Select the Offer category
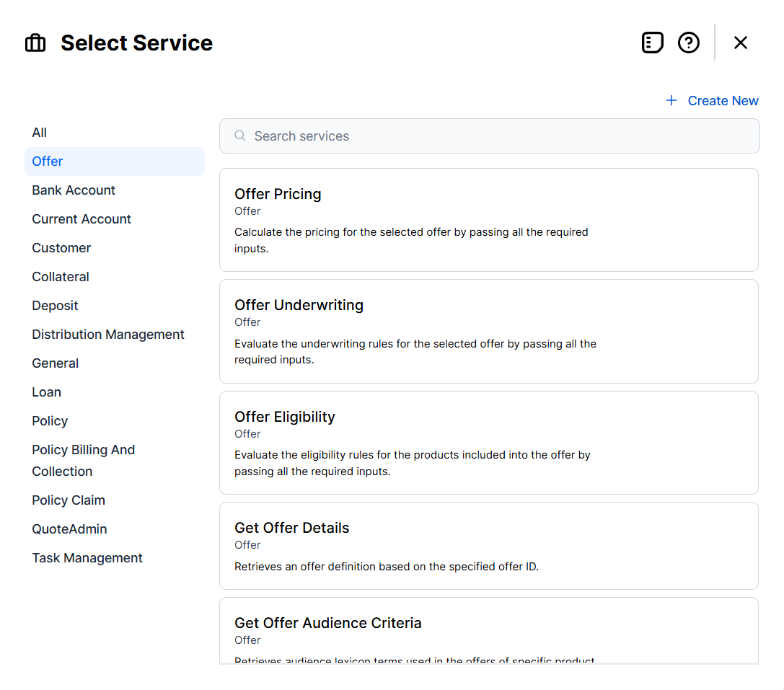 [48, 162]
